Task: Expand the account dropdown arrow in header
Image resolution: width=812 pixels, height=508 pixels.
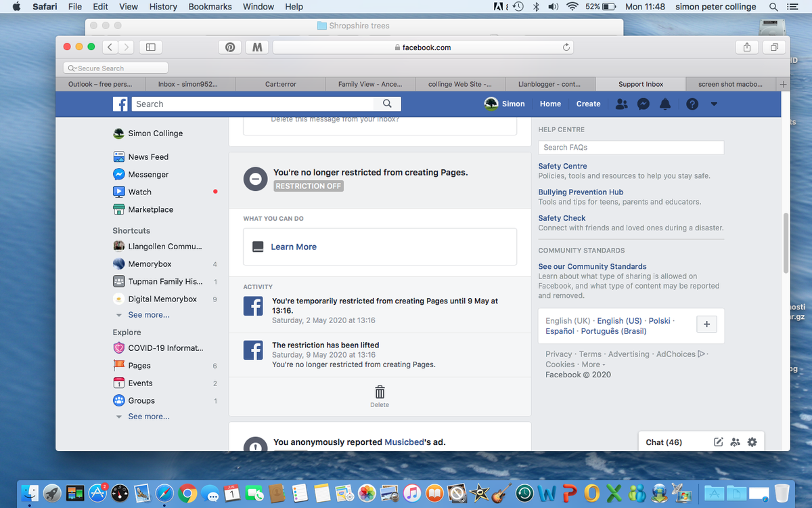Action: [x=714, y=104]
